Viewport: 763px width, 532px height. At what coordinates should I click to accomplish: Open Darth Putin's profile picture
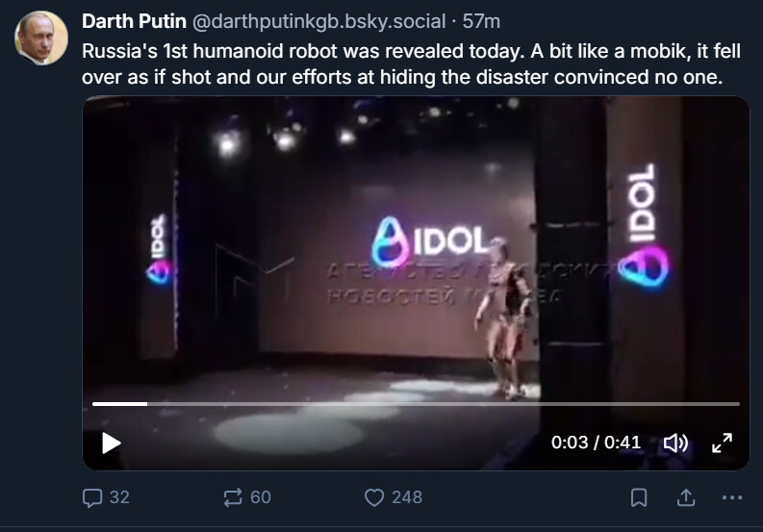(41, 38)
